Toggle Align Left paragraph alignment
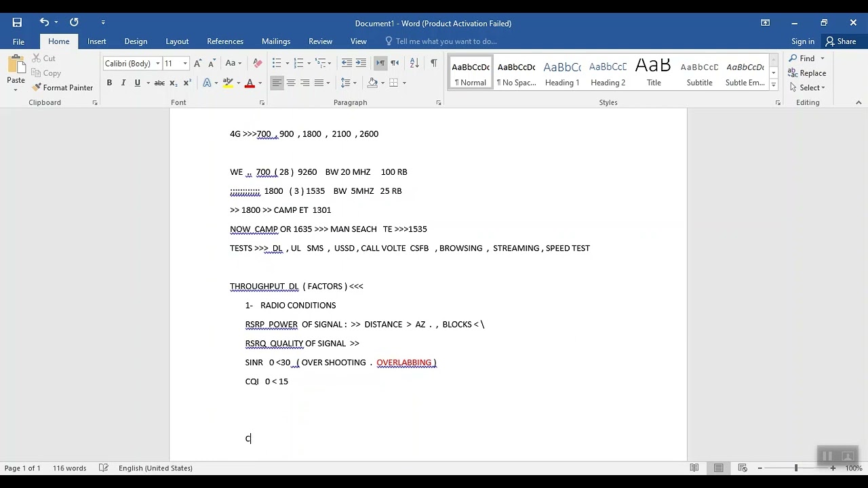Image resolution: width=868 pixels, height=488 pixels. (277, 83)
